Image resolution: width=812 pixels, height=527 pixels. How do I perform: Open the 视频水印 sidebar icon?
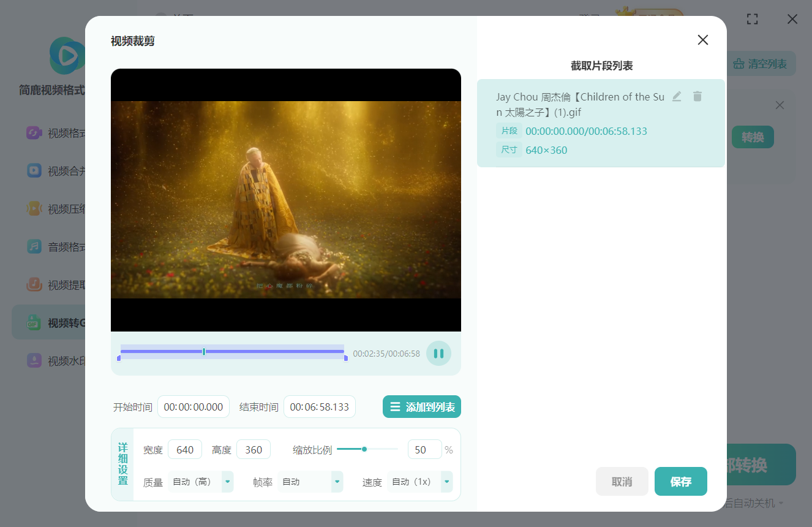point(34,360)
